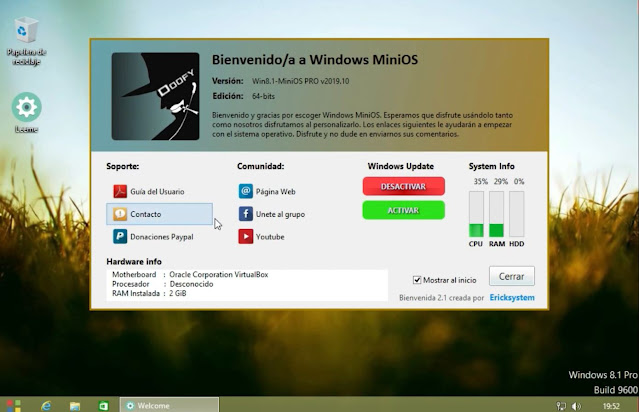Click the Contacto support icon
Image resolution: width=639 pixels, height=412 pixels.
(120, 214)
